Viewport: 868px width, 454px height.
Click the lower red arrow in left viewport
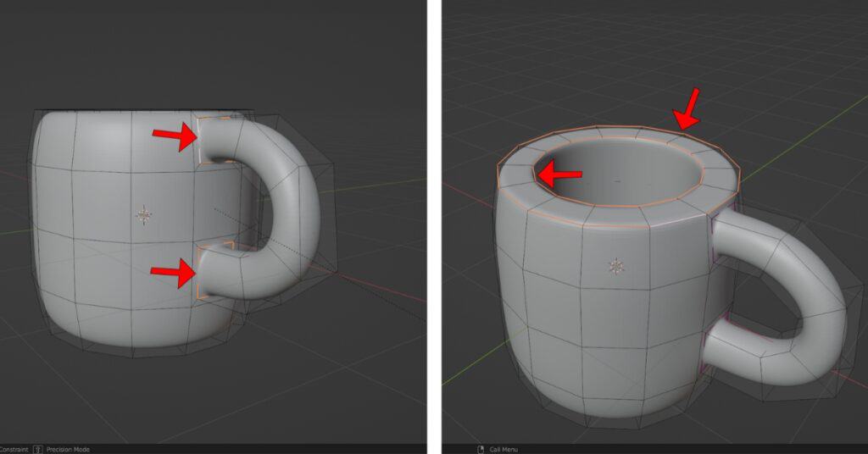(172, 274)
